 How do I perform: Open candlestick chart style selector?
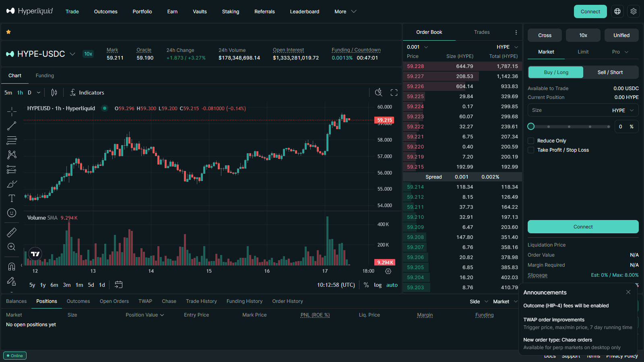(54, 93)
